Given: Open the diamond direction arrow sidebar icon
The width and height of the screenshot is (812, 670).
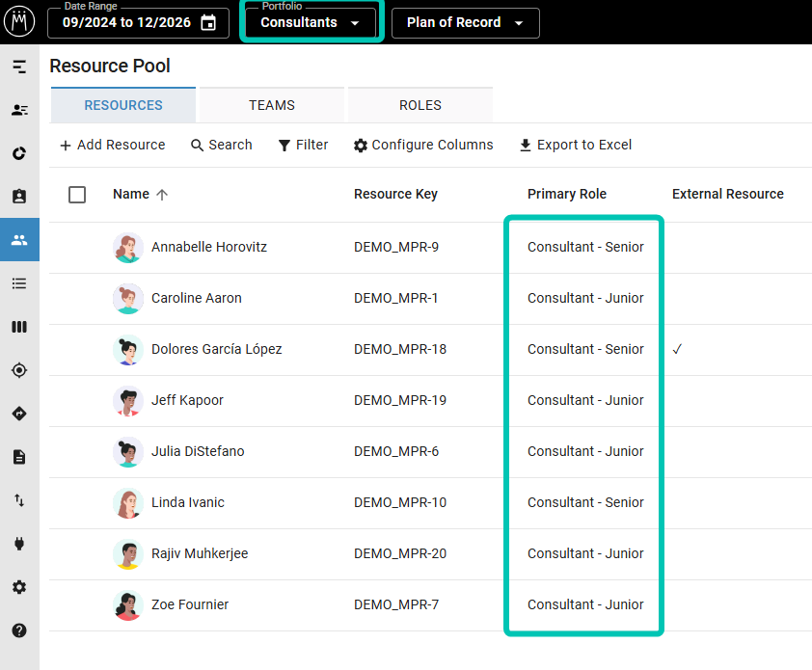Looking at the screenshot, I should tap(19, 414).
